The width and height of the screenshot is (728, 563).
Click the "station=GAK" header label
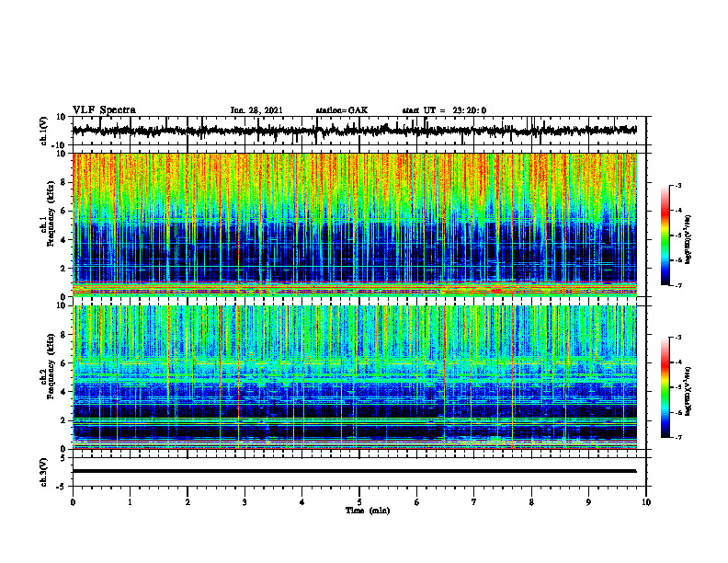click(342, 110)
